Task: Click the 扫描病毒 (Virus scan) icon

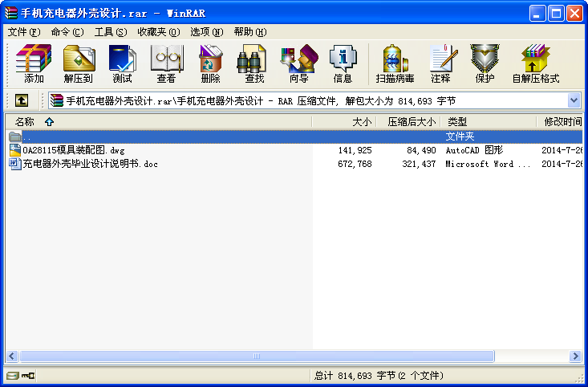Action: click(x=395, y=63)
